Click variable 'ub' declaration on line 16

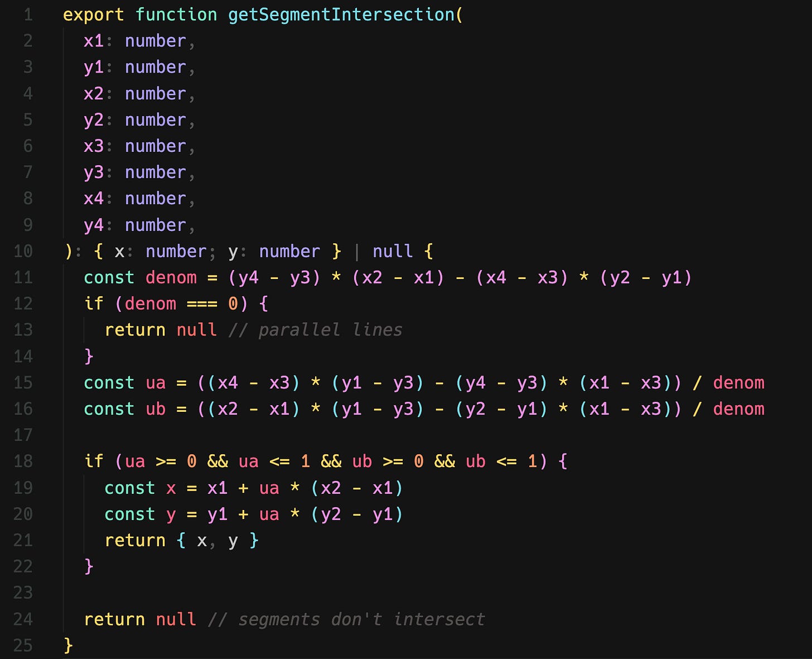[156, 409]
